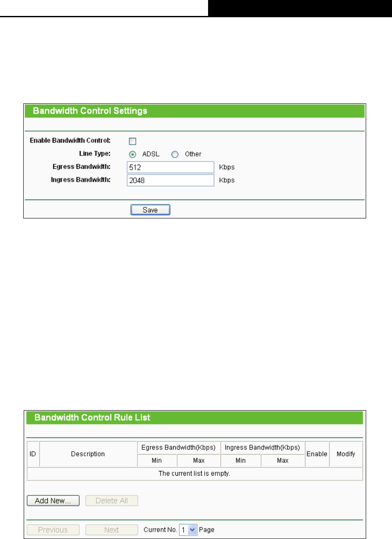Go to the Next page of rules

[x=112, y=530]
